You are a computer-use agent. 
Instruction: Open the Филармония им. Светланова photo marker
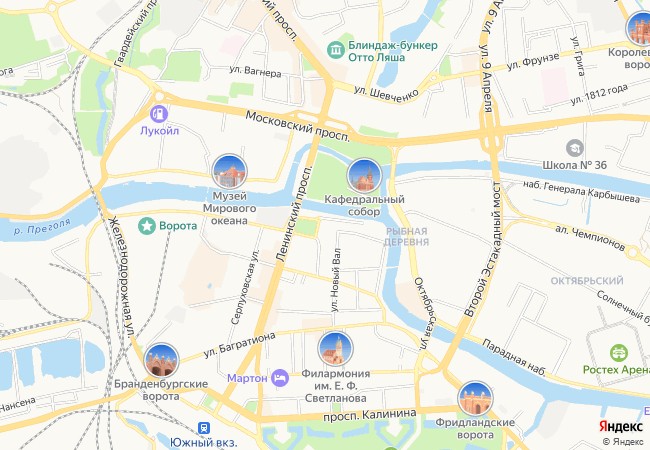click(x=335, y=349)
